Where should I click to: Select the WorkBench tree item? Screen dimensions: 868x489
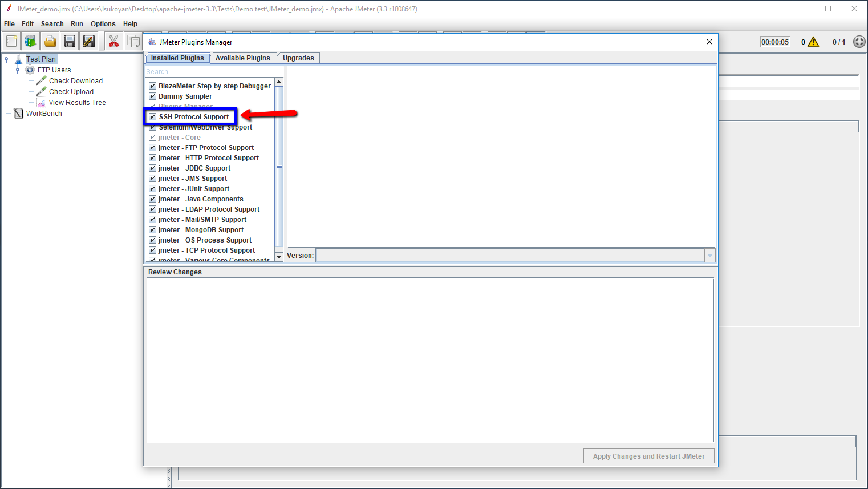pyautogui.click(x=44, y=114)
